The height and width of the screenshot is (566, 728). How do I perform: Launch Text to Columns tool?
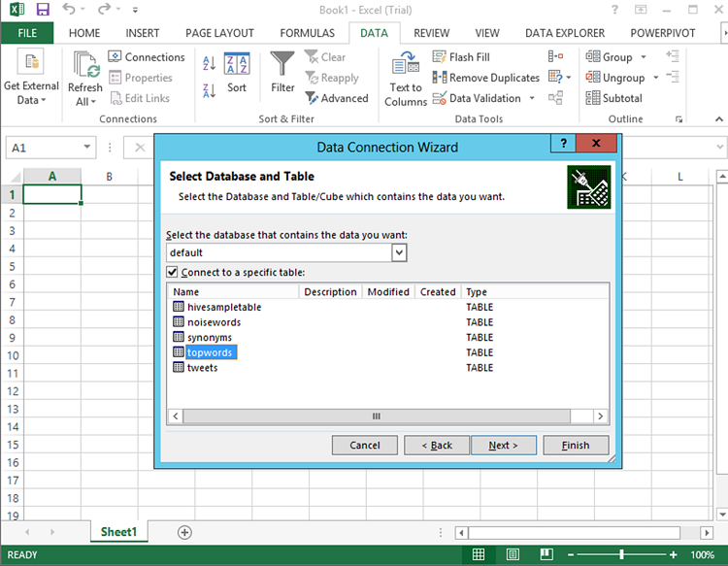(x=406, y=79)
